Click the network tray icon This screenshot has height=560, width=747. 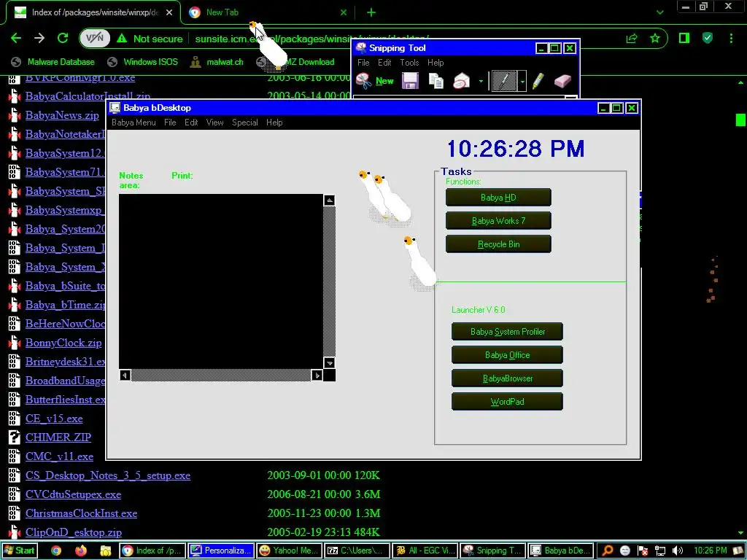[x=660, y=551]
